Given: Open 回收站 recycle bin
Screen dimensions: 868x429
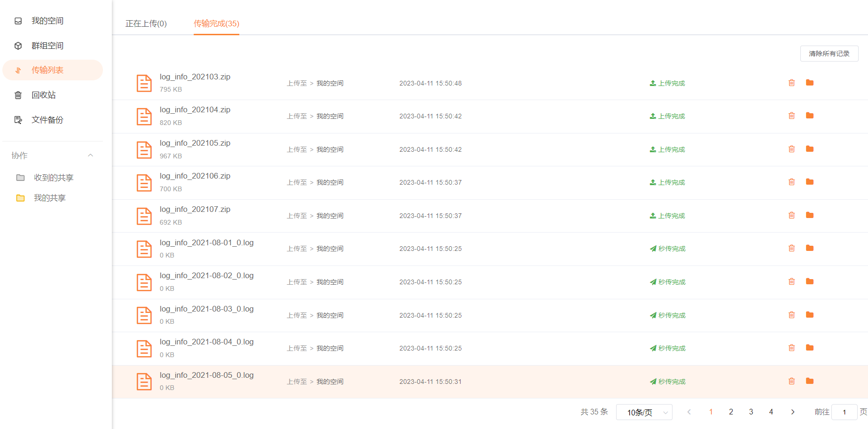Looking at the screenshot, I should (43, 95).
